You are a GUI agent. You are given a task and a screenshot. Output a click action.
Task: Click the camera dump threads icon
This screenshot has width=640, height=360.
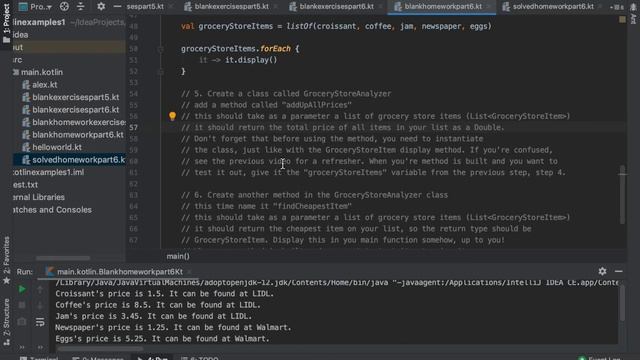click(22, 322)
